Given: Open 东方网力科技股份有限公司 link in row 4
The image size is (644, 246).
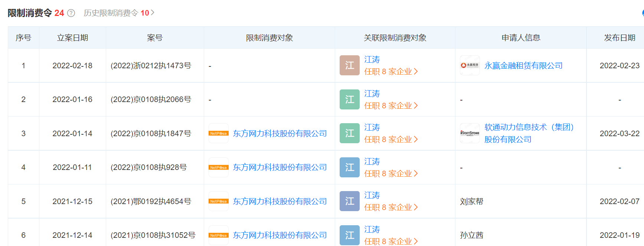Looking at the screenshot, I should click(279, 167).
